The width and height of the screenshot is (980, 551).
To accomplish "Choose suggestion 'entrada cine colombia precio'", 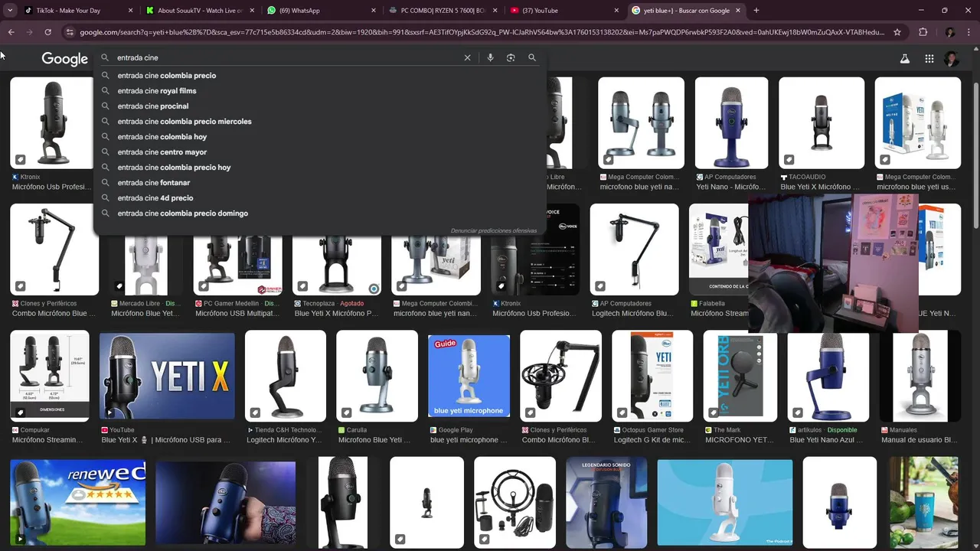I will coord(167,76).
